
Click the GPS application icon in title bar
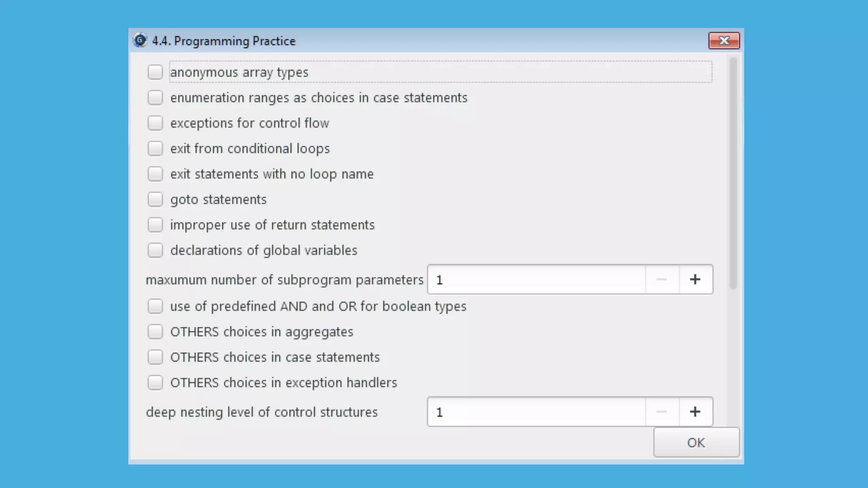[140, 41]
